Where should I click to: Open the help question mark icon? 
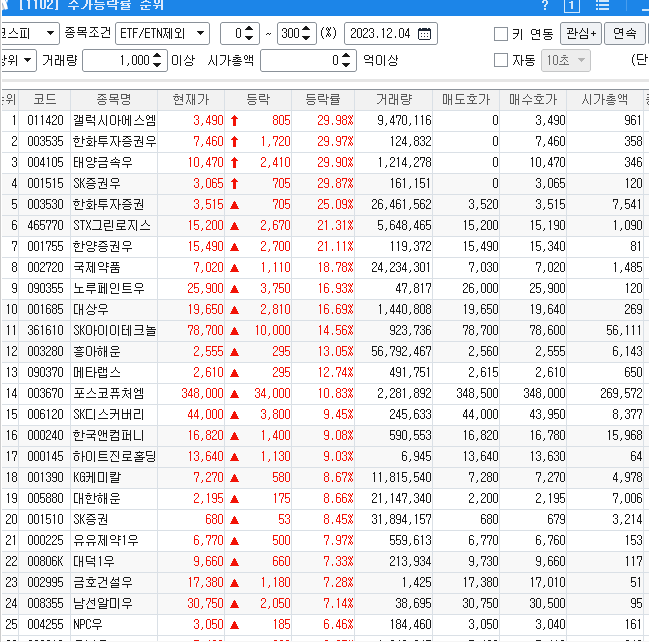click(x=545, y=5)
